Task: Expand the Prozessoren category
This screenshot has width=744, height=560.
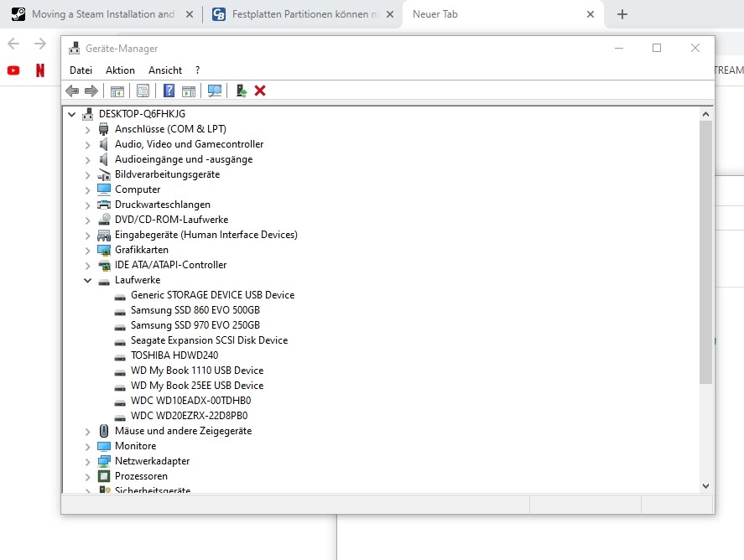Action: [x=87, y=476]
